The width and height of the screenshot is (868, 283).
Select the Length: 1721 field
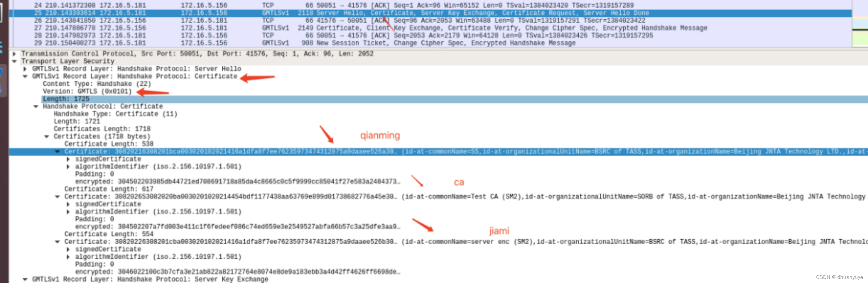[77, 121]
